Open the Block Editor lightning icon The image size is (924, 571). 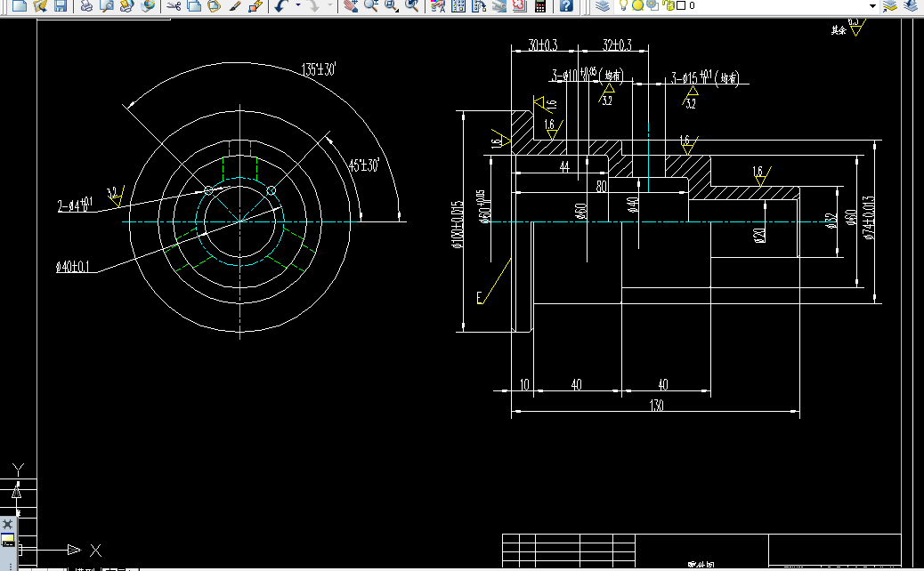tap(255, 6)
